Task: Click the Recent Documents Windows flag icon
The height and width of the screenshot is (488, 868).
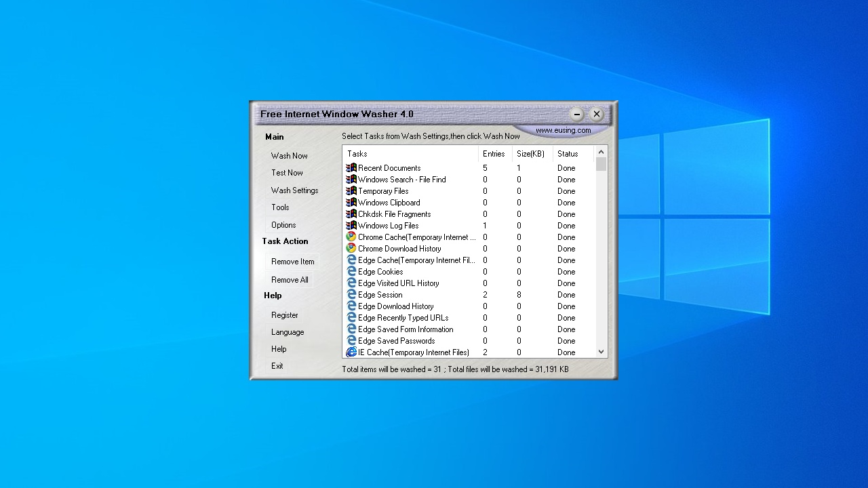Action: pos(351,168)
